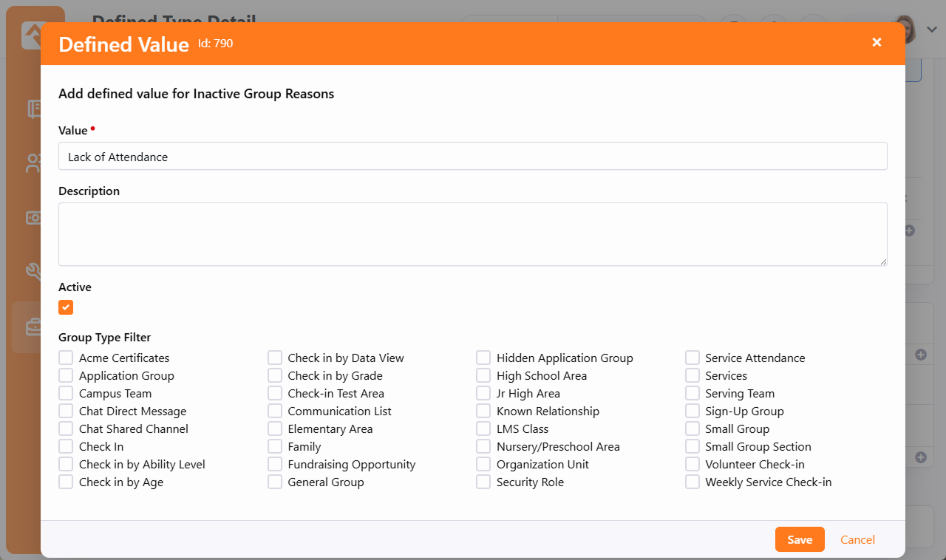Tick Check in by Data View
The image size is (946, 560).
pyautogui.click(x=275, y=358)
